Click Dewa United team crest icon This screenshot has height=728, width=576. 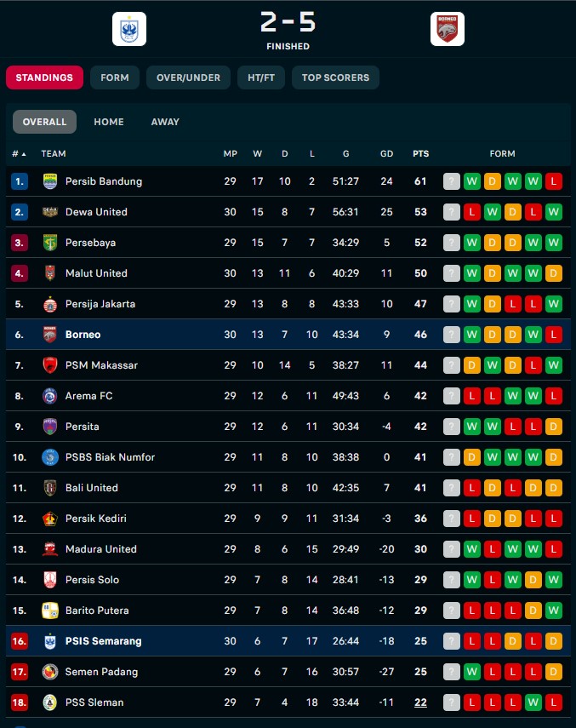50,212
